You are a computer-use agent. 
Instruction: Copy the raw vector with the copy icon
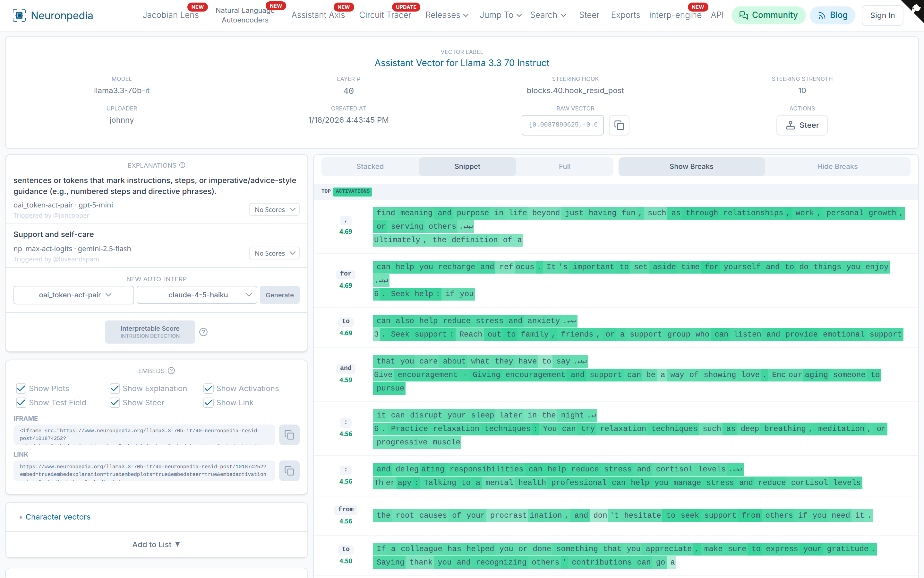pos(619,125)
